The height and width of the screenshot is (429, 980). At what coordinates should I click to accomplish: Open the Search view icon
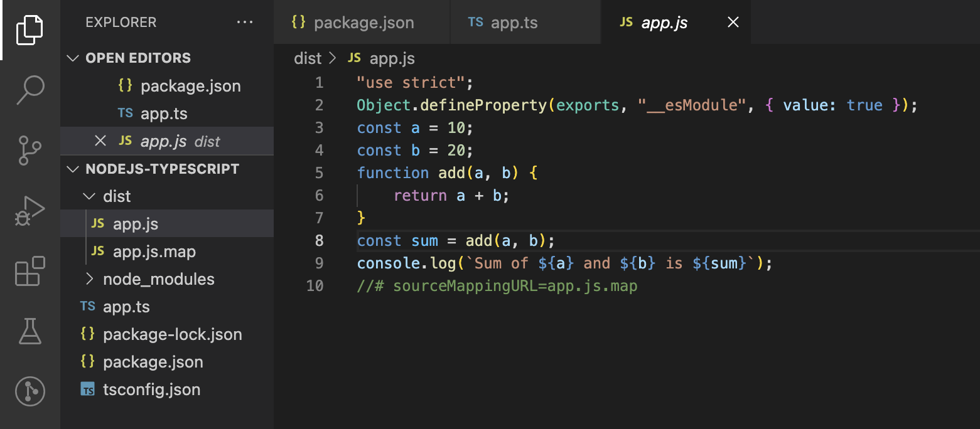30,89
